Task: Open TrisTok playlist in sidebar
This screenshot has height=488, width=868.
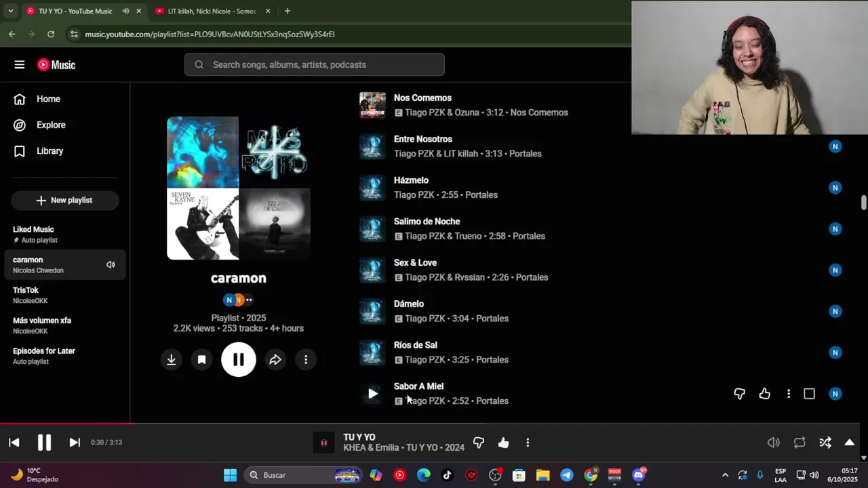Action: tap(65, 295)
